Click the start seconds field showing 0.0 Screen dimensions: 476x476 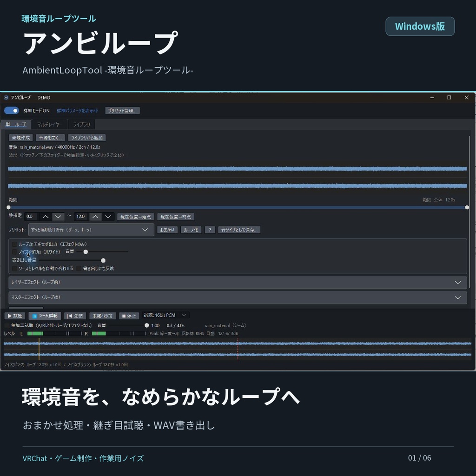pos(31,217)
